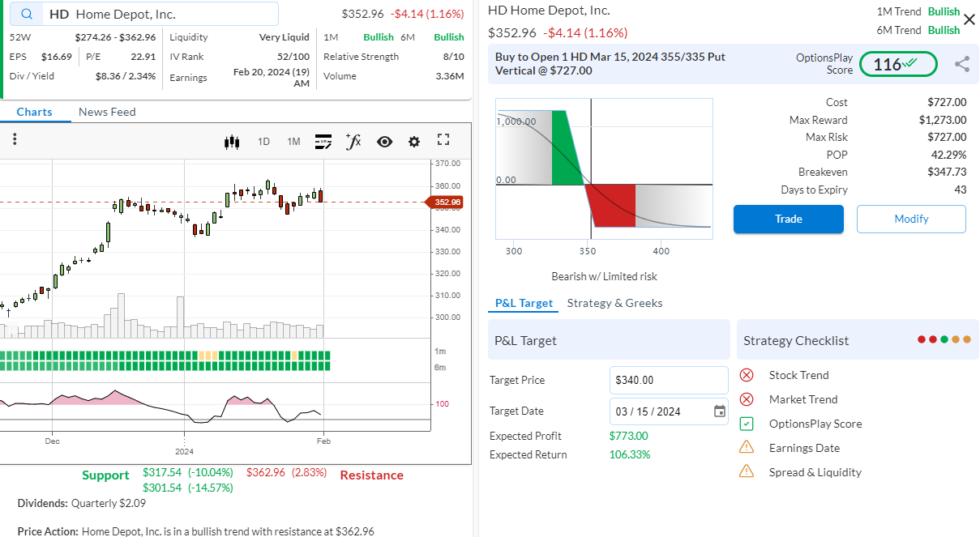980x537 pixels.
Task: Edit the Target Price field
Action: [669, 380]
